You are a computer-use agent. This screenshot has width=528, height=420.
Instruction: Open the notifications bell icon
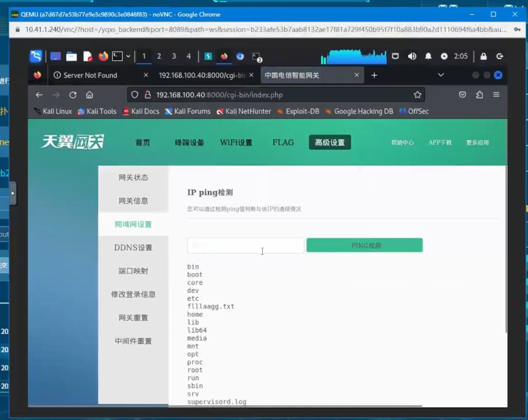428,56
